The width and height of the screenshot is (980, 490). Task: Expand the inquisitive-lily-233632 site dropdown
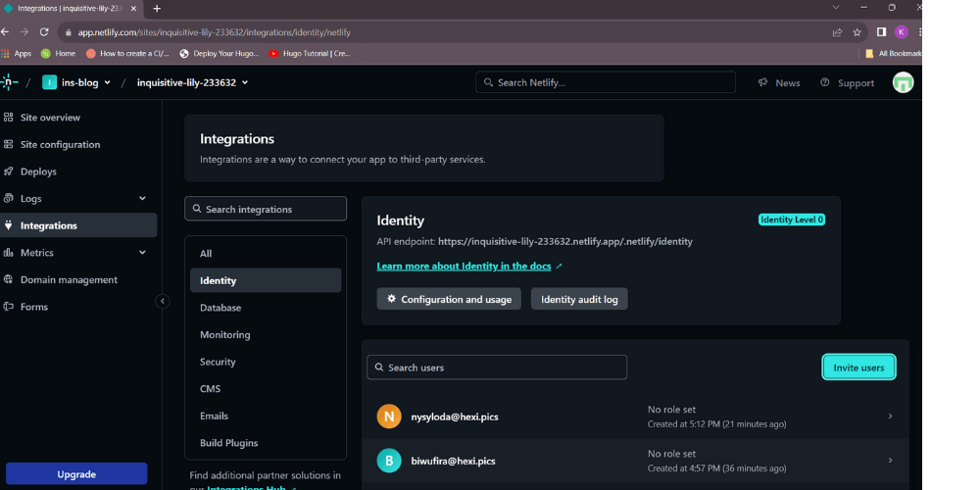point(245,82)
